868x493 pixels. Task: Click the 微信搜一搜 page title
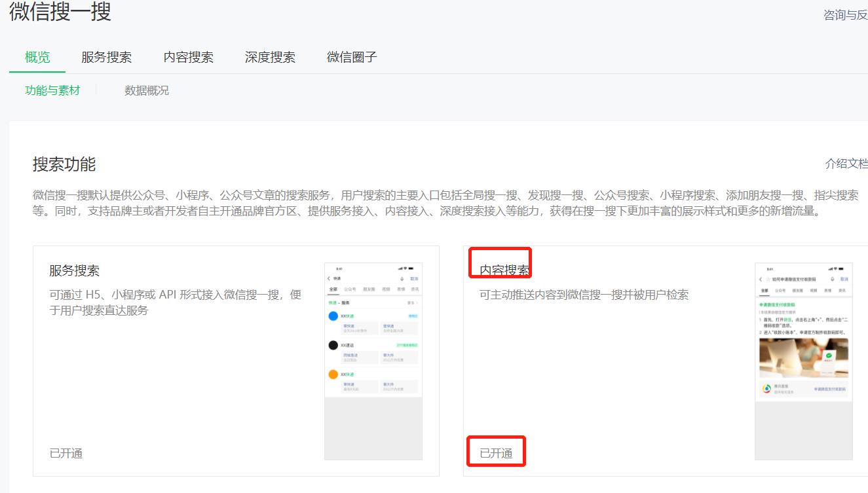point(60,12)
